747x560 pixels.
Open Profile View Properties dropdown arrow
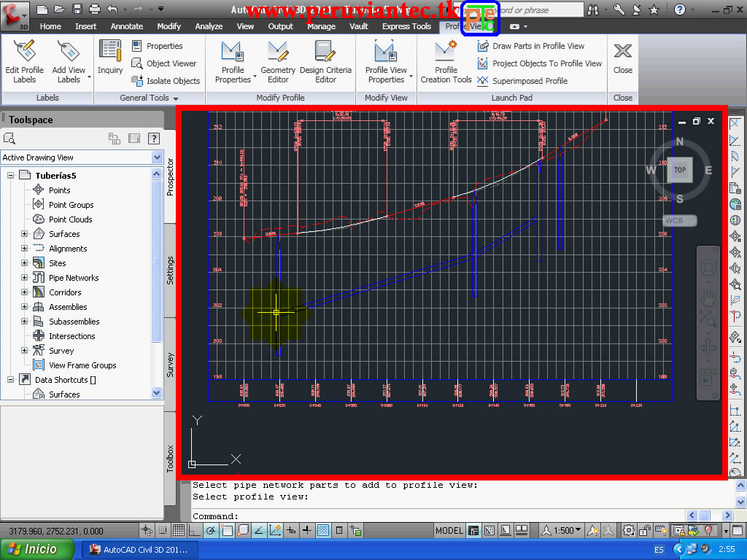point(411,76)
